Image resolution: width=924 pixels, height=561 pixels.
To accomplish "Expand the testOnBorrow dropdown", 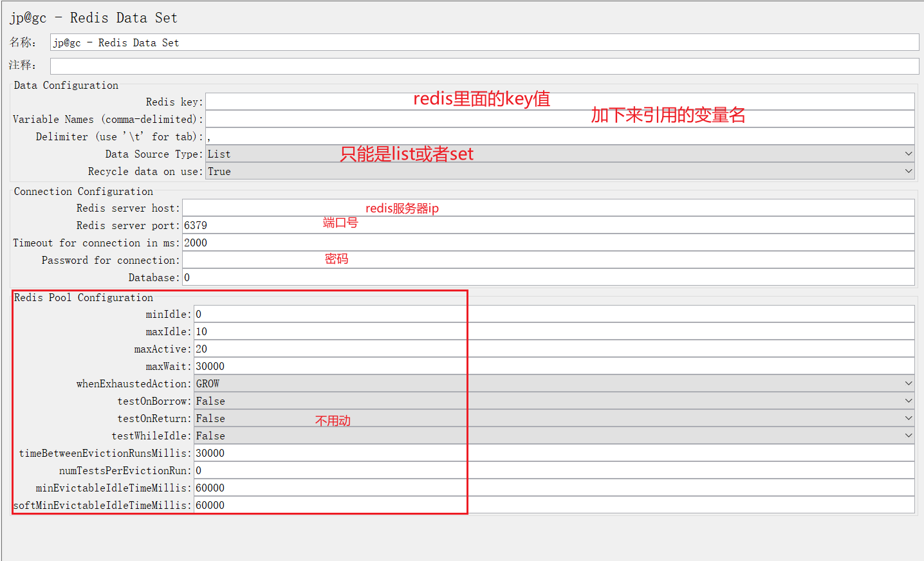I will pos(908,400).
